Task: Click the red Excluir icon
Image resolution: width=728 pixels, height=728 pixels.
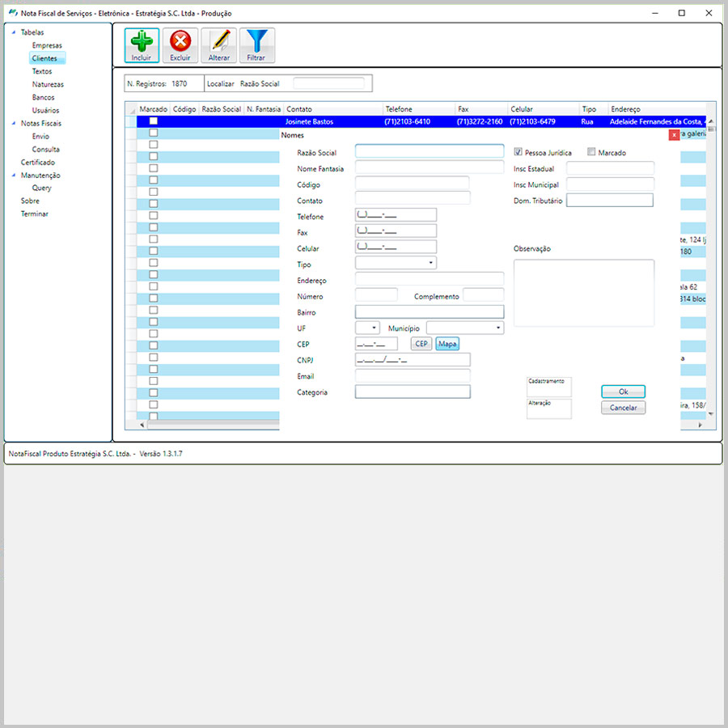Action: 180,45
